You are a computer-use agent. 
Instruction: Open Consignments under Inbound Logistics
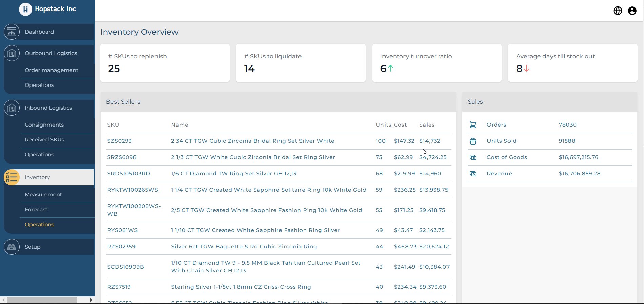pyautogui.click(x=44, y=125)
